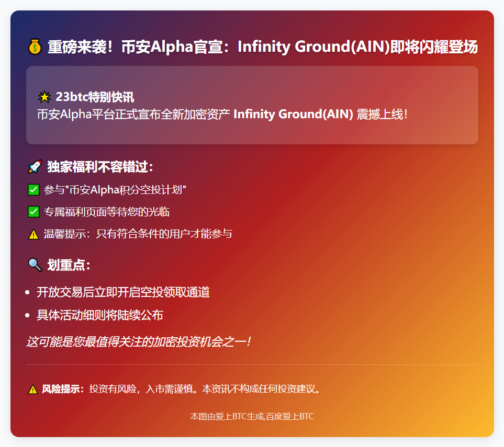Click the 23btc特别快讯 heading

[x=95, y=97]
